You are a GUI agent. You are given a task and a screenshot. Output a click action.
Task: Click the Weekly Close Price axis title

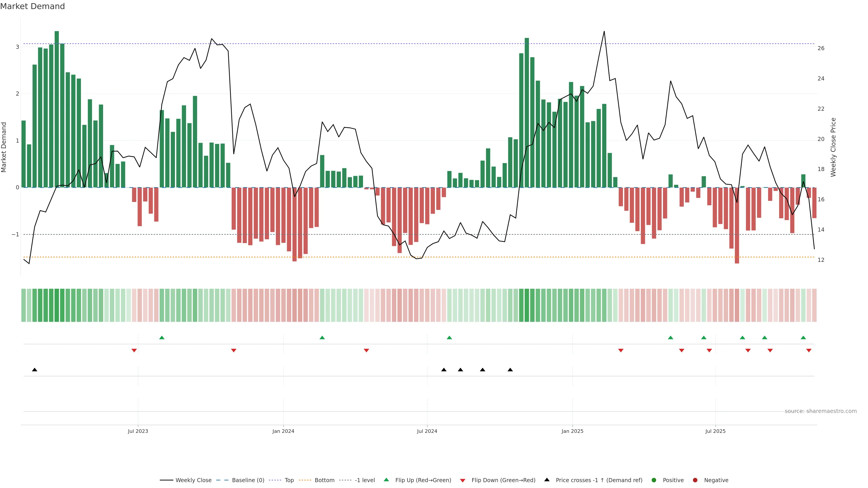tap(833, 147)
